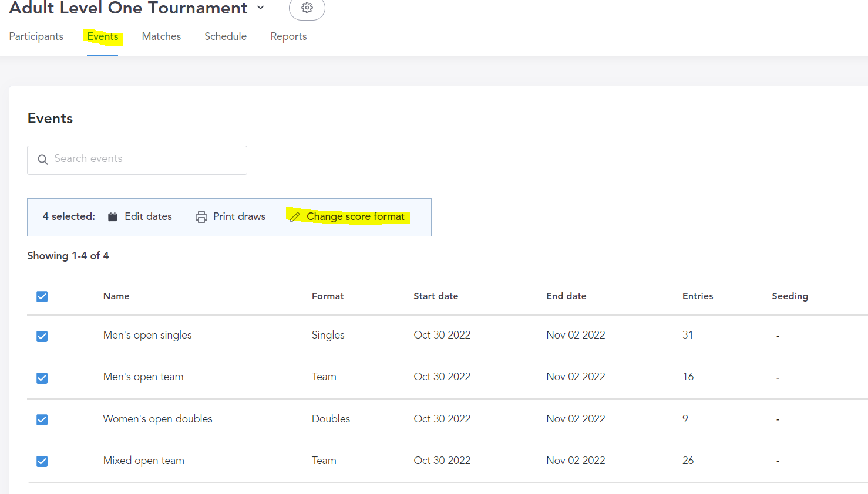Open the Reports tab
The height and width of the screenshot is (494, 868).
288,36
